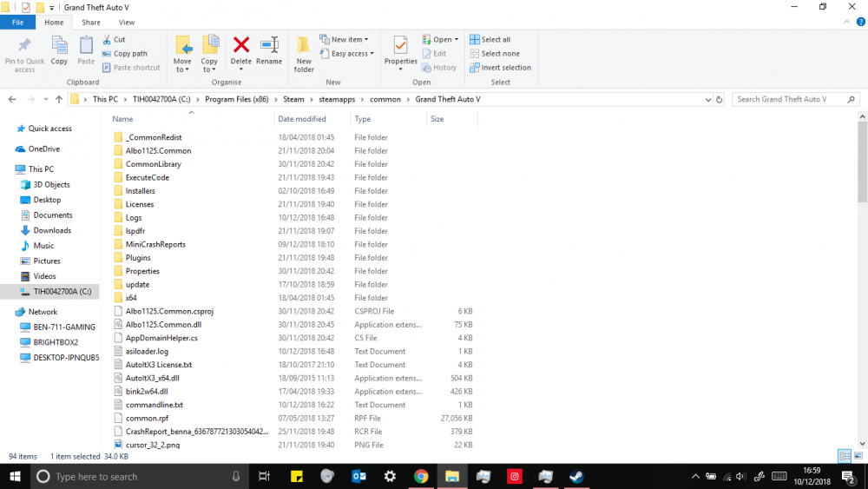
Task: Open Explorer help question mark
Action: [x=860, y=23]
